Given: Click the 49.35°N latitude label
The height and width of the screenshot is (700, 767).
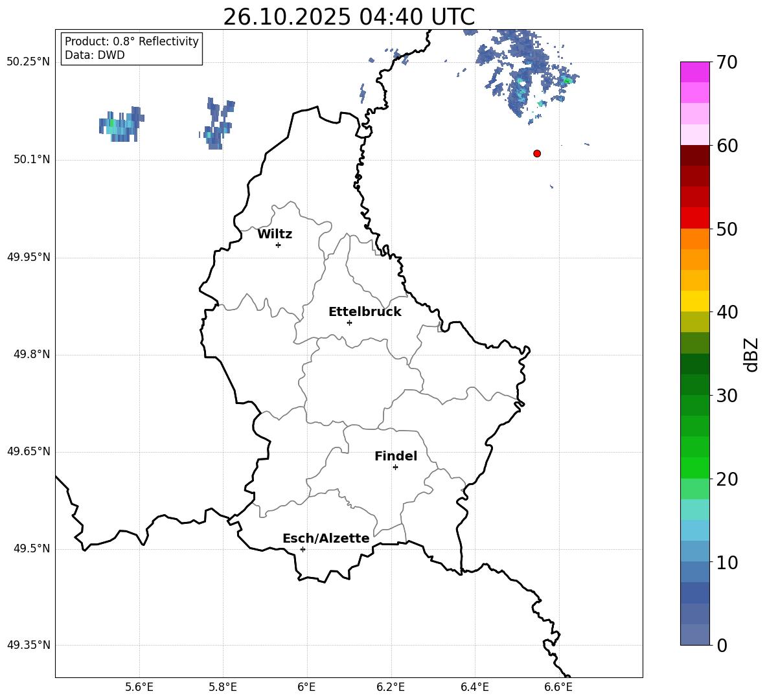Looking at the screenshot, I should pyautogui.click(x=29, y=645).
